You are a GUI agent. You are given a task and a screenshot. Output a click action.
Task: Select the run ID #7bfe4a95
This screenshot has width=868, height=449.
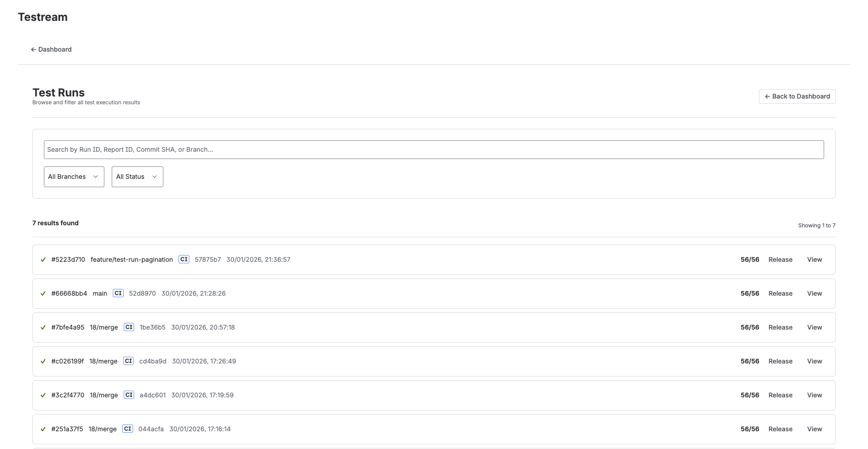(x=68, y=327)
